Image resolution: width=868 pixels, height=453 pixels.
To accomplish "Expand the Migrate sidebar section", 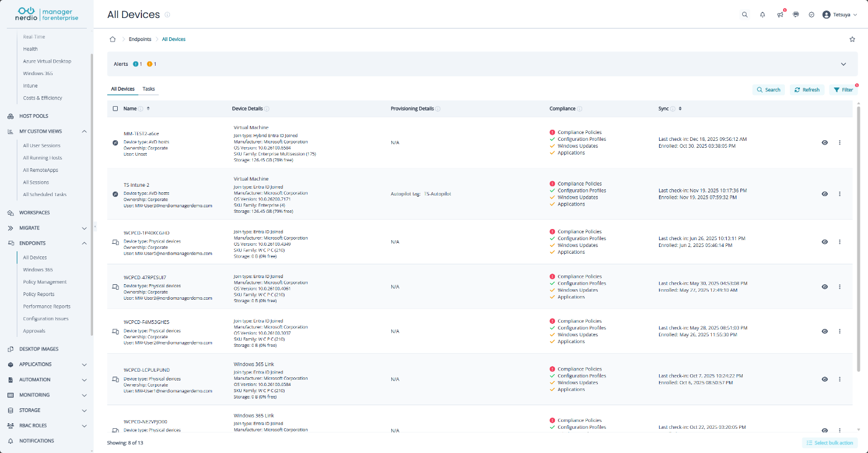I will (x=84, y=228).
